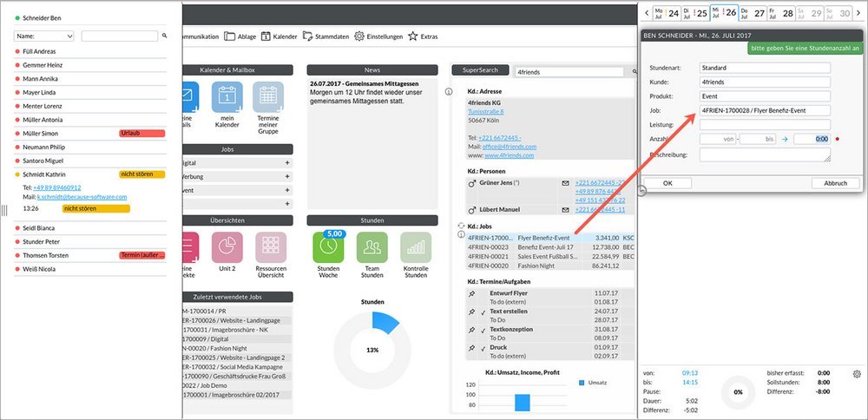Click Abbruch to cancel dialog

pos(835,183)
